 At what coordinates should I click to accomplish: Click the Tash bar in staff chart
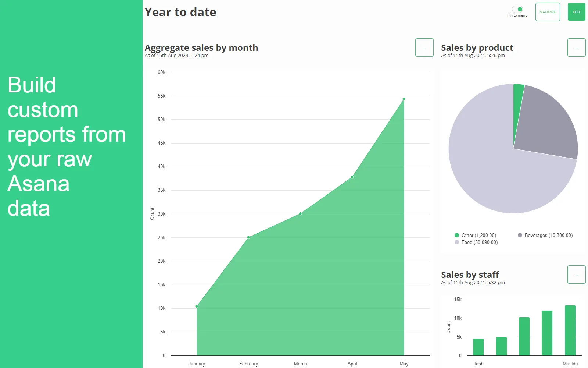click(478, 347)
